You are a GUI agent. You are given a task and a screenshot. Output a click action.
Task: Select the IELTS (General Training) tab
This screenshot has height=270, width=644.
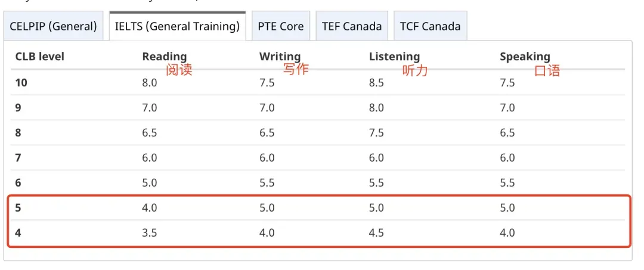point(178,27)
